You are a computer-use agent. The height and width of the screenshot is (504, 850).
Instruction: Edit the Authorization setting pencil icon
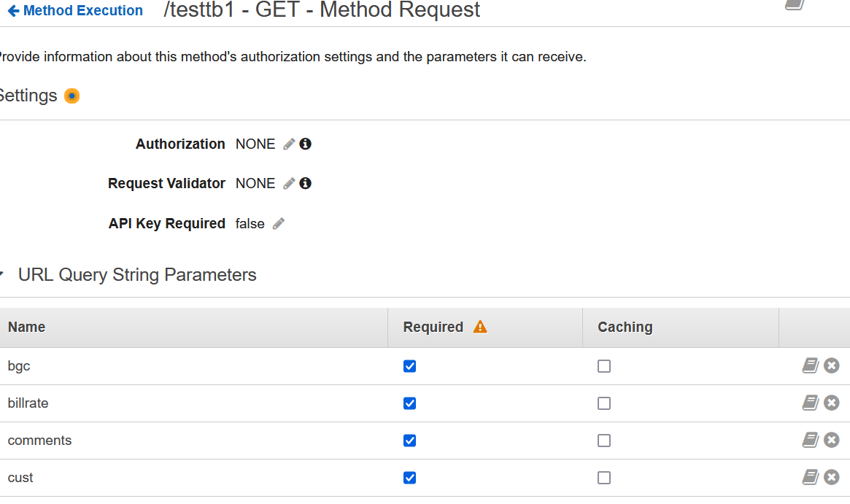(289, 144)
